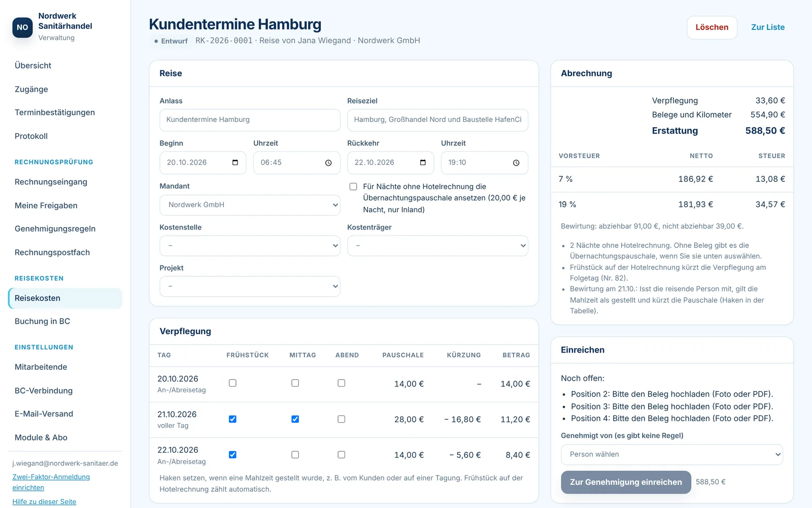Enable the Übernachtungspauschale checkbox
Viewport: 812px width, 508px height.
(x=353, y=186)
